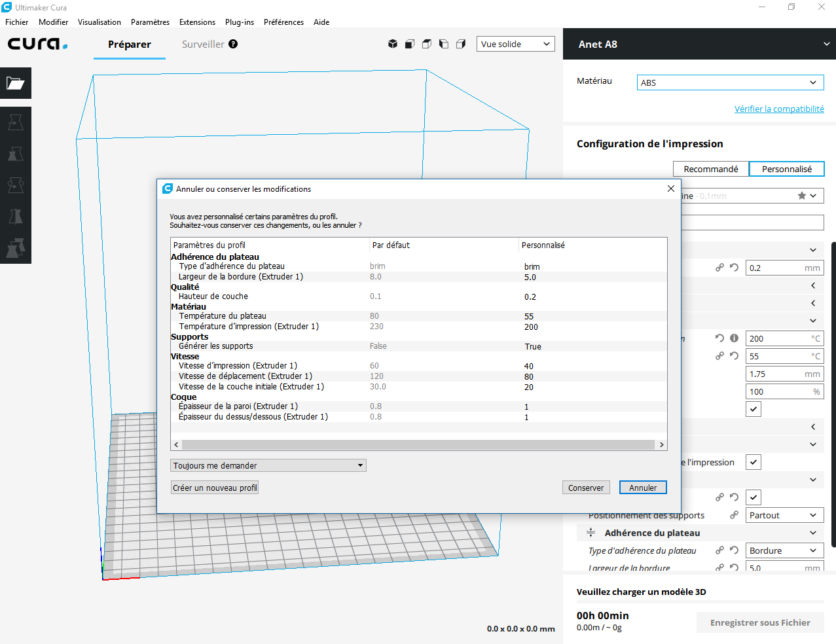
Task: Open the Toujours me demander dropdown
Action: [x=268, y=465]
